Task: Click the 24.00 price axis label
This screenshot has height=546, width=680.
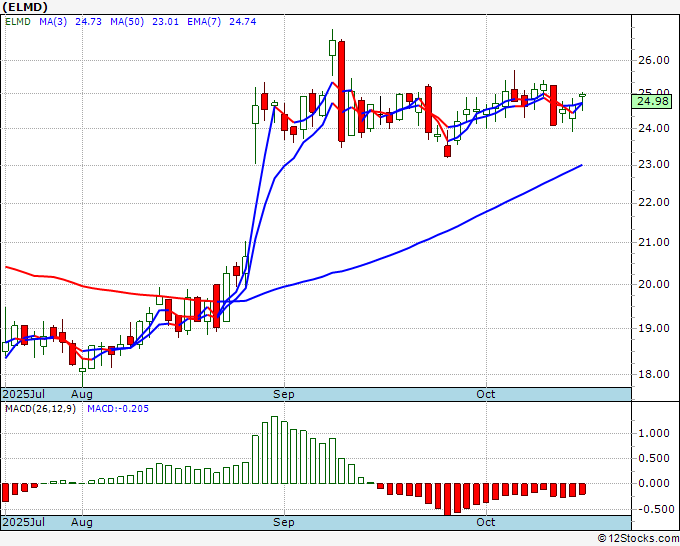Action: pos(654,128)
